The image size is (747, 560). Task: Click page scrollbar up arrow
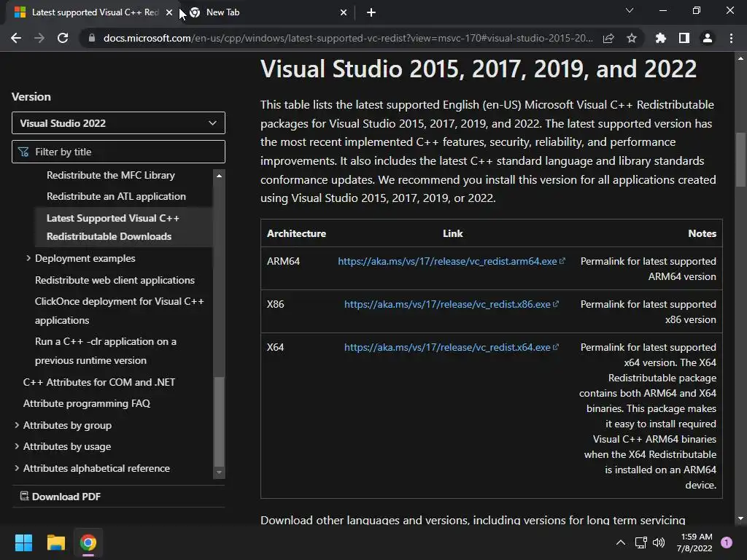click(740, 58)
